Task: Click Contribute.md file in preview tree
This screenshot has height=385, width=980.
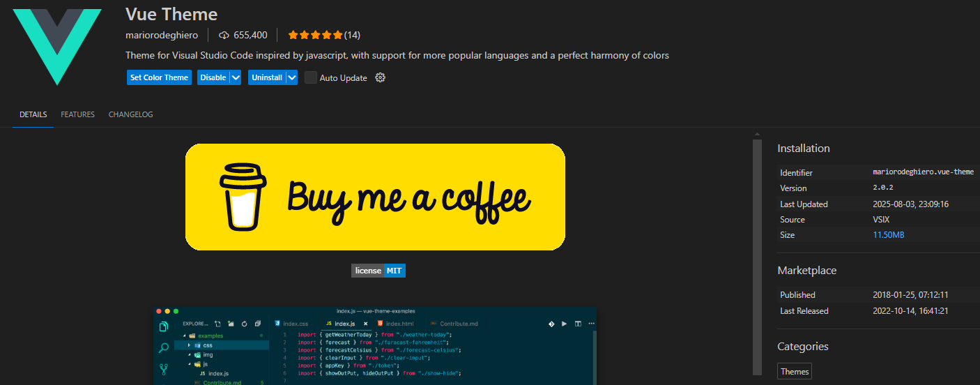Action: coord(222,382)
